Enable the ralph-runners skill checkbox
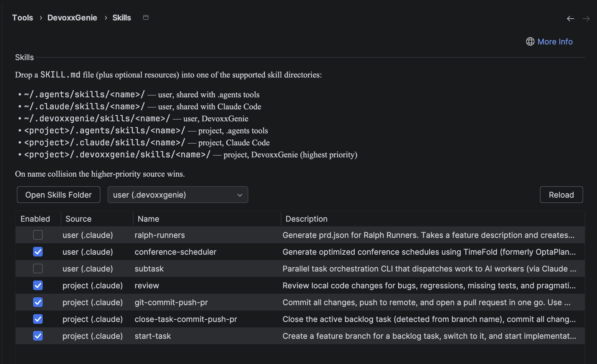This screenshot has width=597, height=364. 38,235
